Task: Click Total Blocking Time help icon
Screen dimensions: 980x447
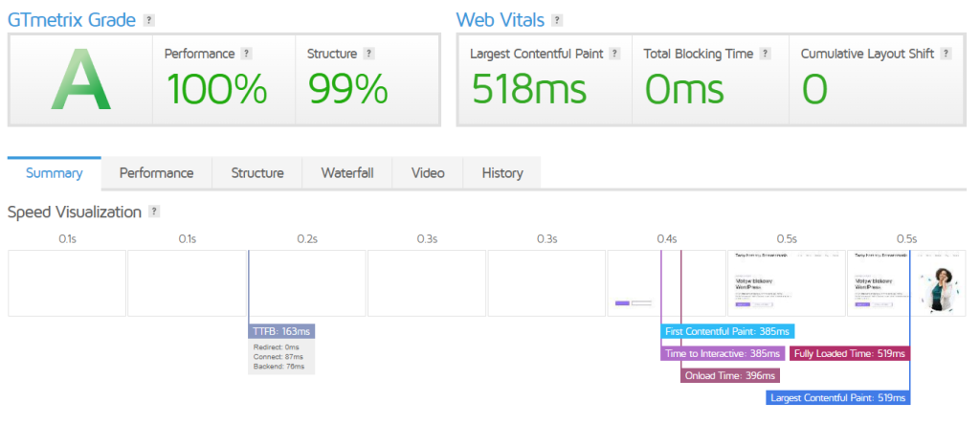Action: point(766,54)
